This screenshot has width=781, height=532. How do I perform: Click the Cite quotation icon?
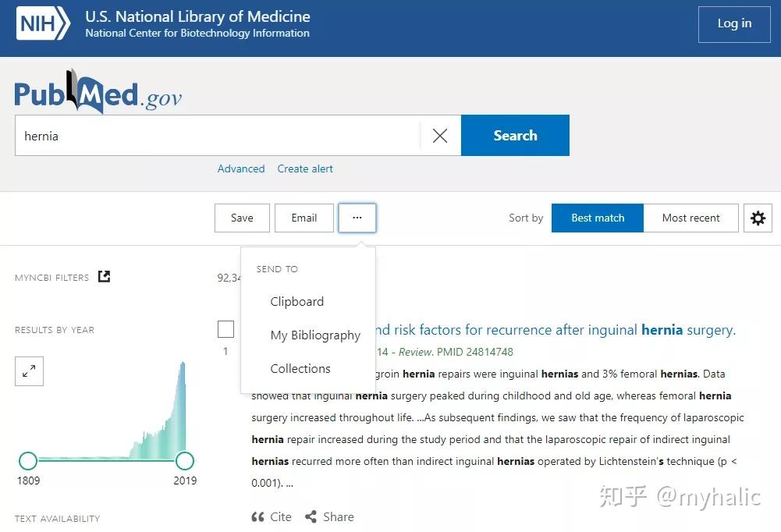(x=258, y=516)
